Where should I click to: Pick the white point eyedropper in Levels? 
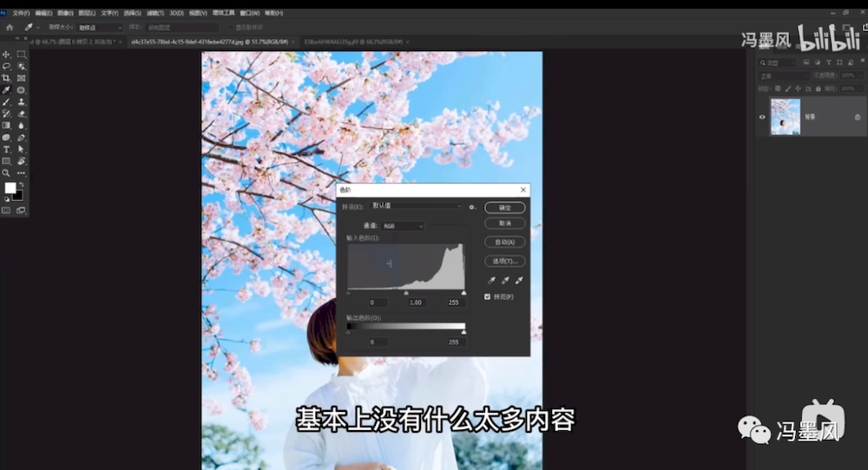coord(519,280)
